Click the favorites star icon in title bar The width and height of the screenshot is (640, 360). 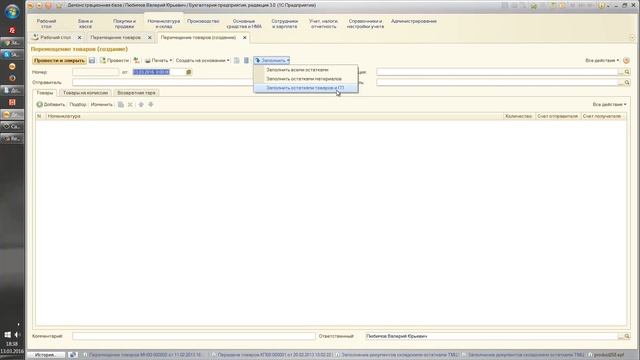pos(59,6)
